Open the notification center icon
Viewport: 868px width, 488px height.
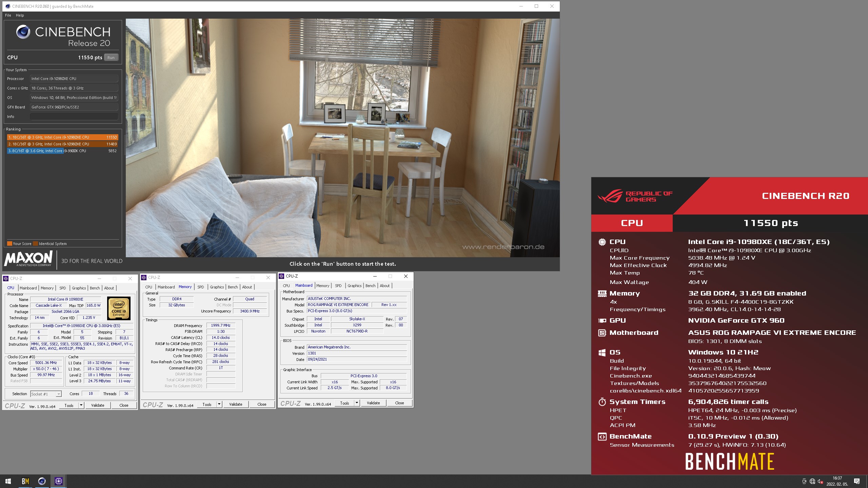857,481
